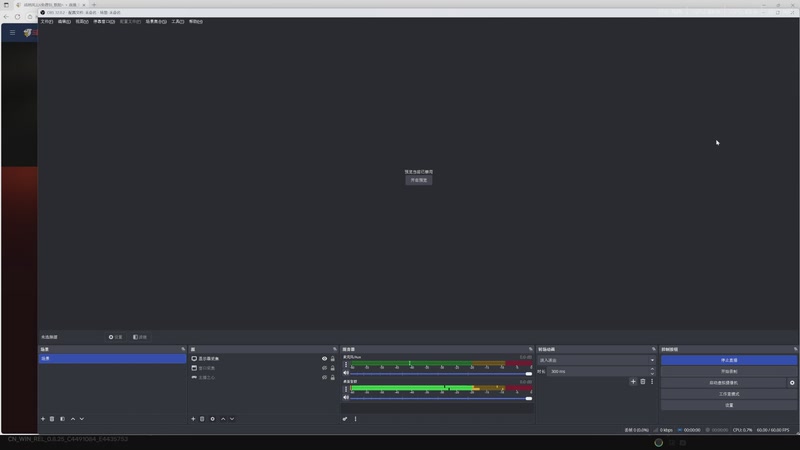
Task: Open the Edit menu
Action: coord(64,22)
